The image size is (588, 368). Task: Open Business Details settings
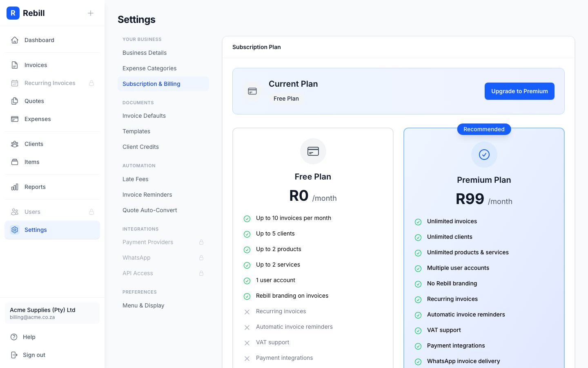tap(145, 53)
